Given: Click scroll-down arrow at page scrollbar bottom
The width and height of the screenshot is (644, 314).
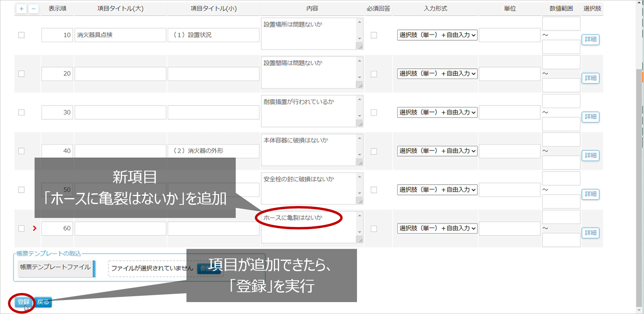Looking at the screenshot, I should click(x=640, y=310).
